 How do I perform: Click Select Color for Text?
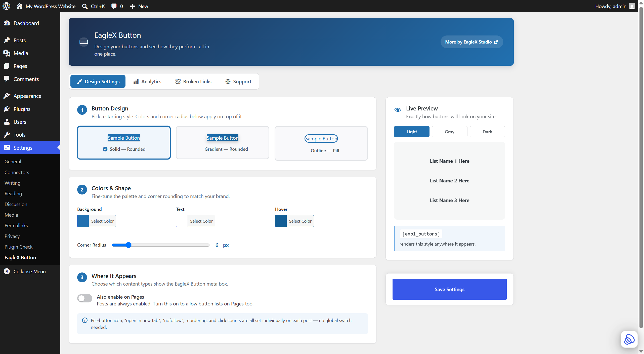point(201,221)
